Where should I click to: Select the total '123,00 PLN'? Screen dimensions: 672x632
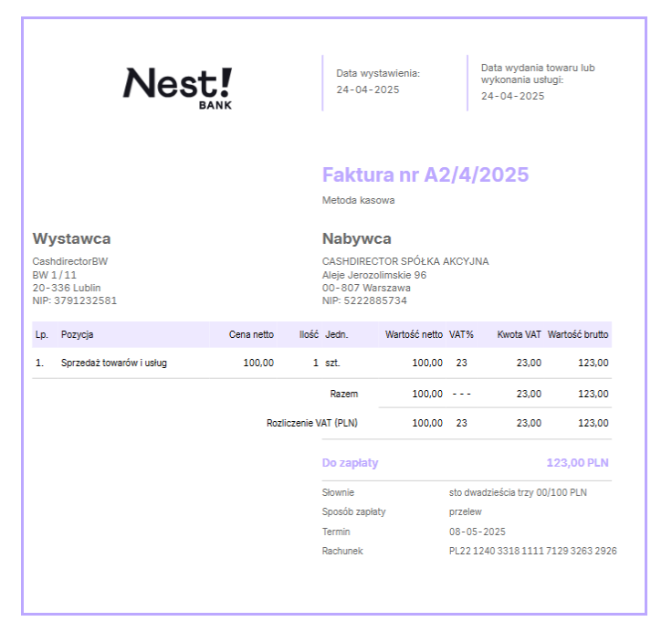coord(577,463)
